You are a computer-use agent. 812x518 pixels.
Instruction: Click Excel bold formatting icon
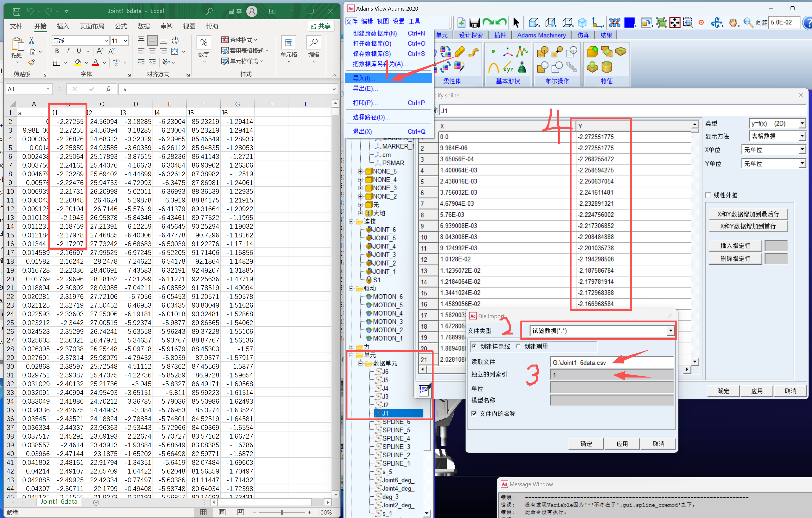[x=57, y=51]
